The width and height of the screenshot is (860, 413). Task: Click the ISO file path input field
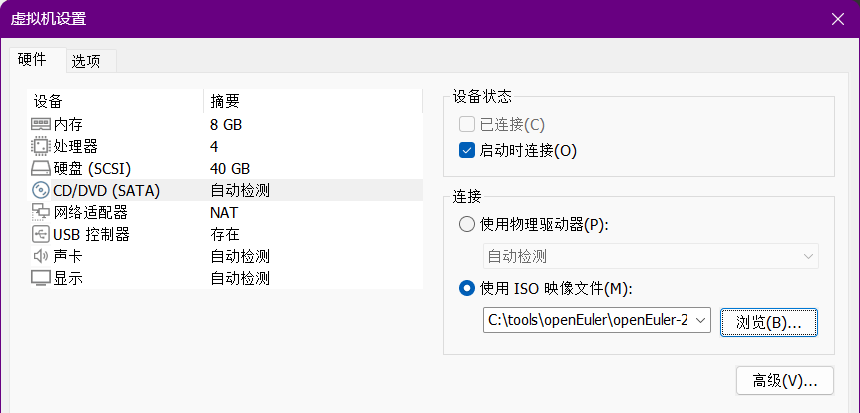[586, 321]
